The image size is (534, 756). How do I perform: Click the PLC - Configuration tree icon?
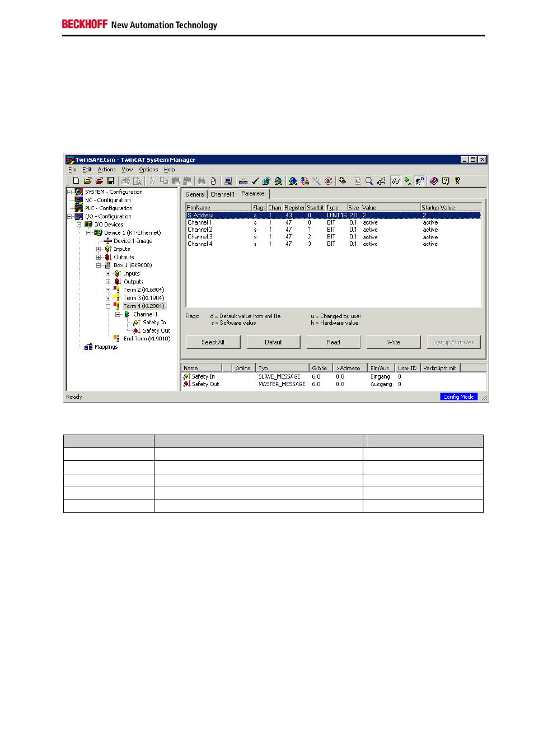pyautogui.click(x=79, y=208)
